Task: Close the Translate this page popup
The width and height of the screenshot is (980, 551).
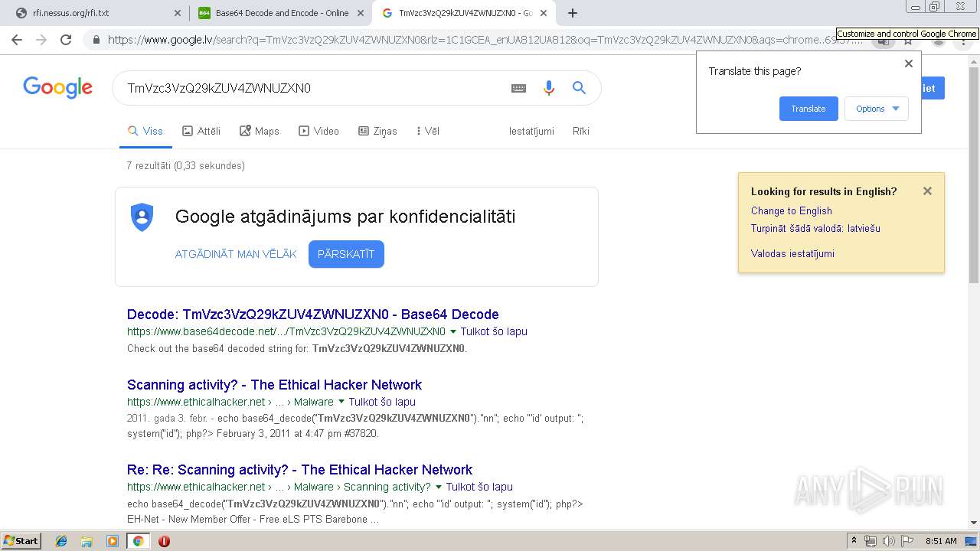Action: click(x=909, y=64)
